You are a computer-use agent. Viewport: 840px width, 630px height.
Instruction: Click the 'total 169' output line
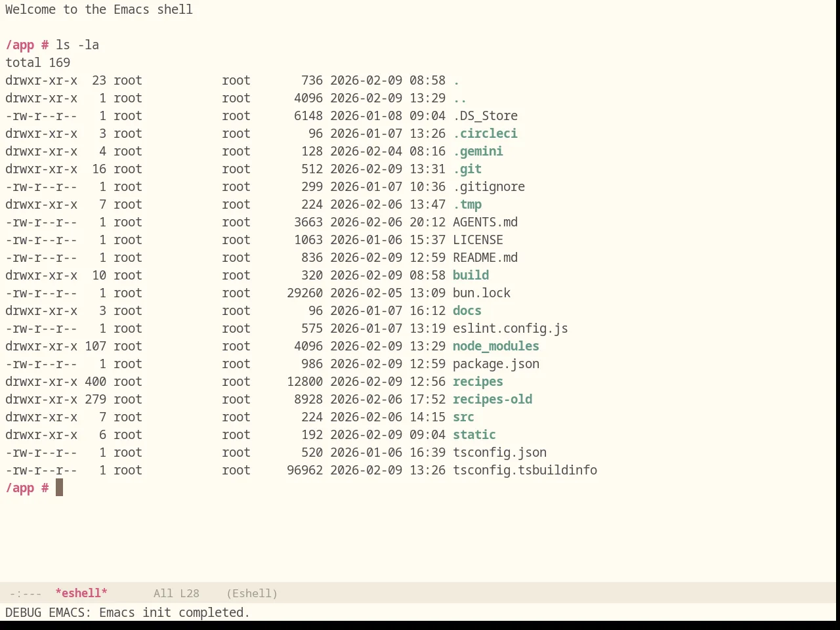tap(38, 62)
